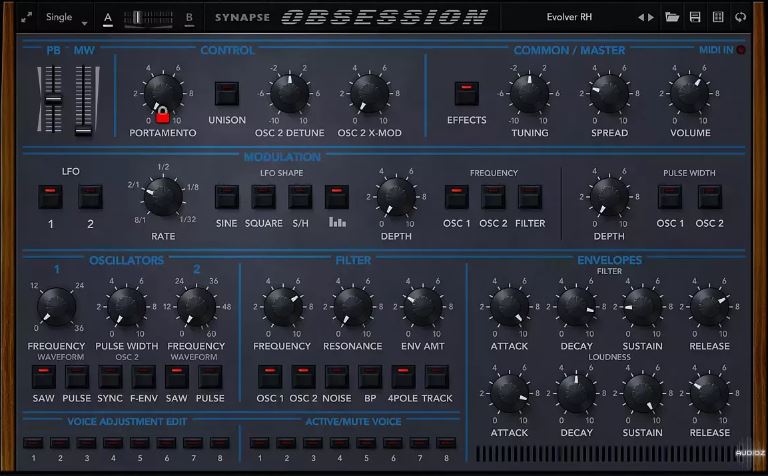This screenshot has height=476, width=768.
Task: Click the Pulse Width knob
Action: 126,307
